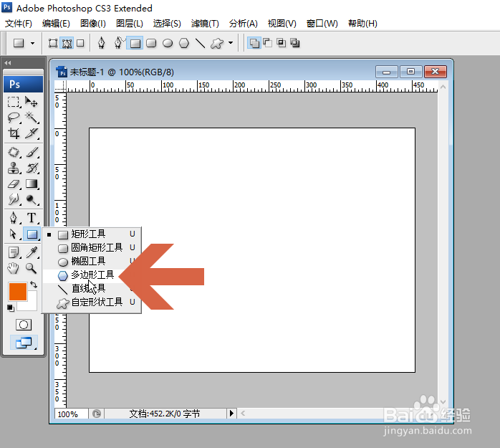Open the 窗口(W) menu
This screenshot has height=448, width=500.
[x=322, y=24]
